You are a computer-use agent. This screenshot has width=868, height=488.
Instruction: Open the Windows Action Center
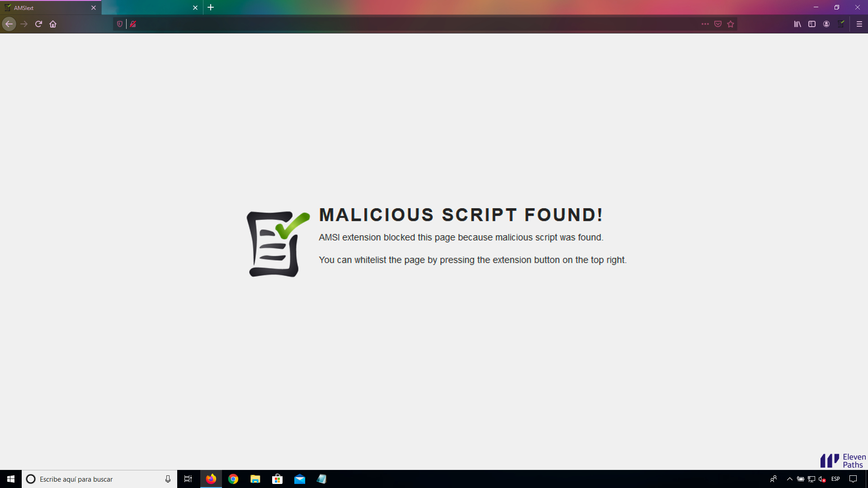(x=853, y=479)
